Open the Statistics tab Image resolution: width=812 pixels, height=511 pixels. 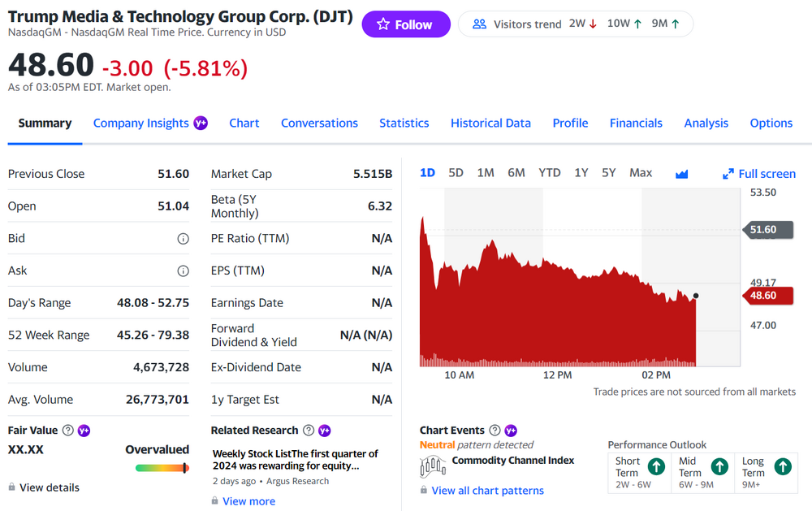[404, 123]
